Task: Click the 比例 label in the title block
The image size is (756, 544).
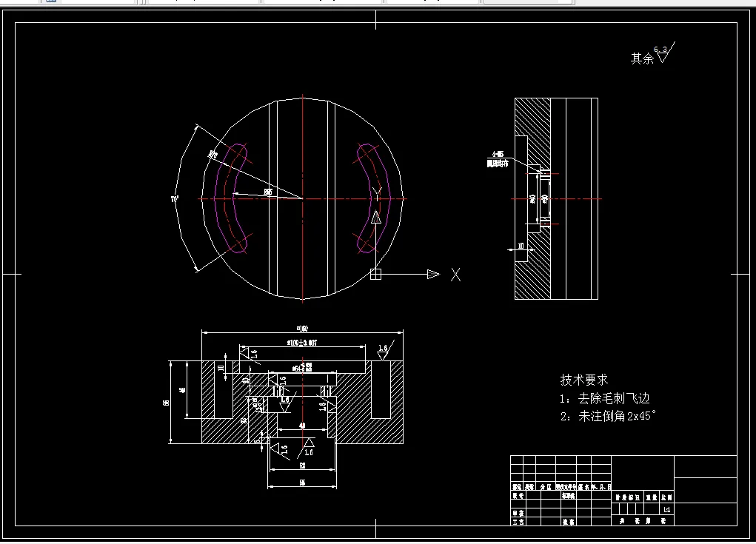Action: coord(666,497)
